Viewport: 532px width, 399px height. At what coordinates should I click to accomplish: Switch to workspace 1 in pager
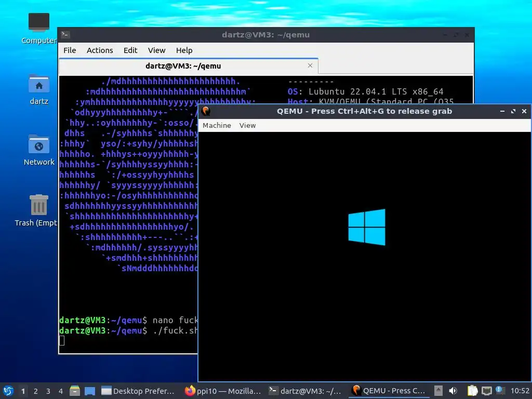(x=23, y=391)
